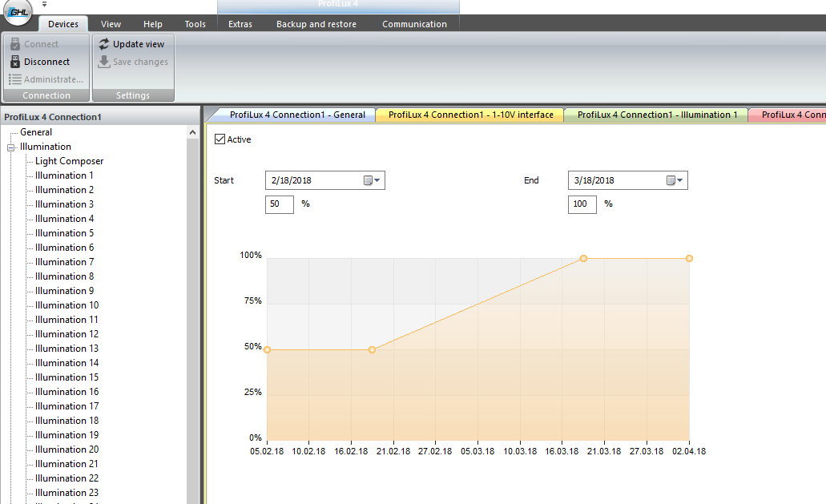Select Illumination 12 in the tree
826x504 pixels.
[67, 334]
